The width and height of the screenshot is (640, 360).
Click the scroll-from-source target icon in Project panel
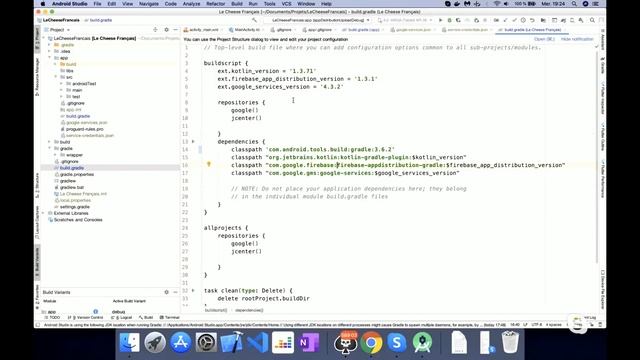(x=155, y=30)
